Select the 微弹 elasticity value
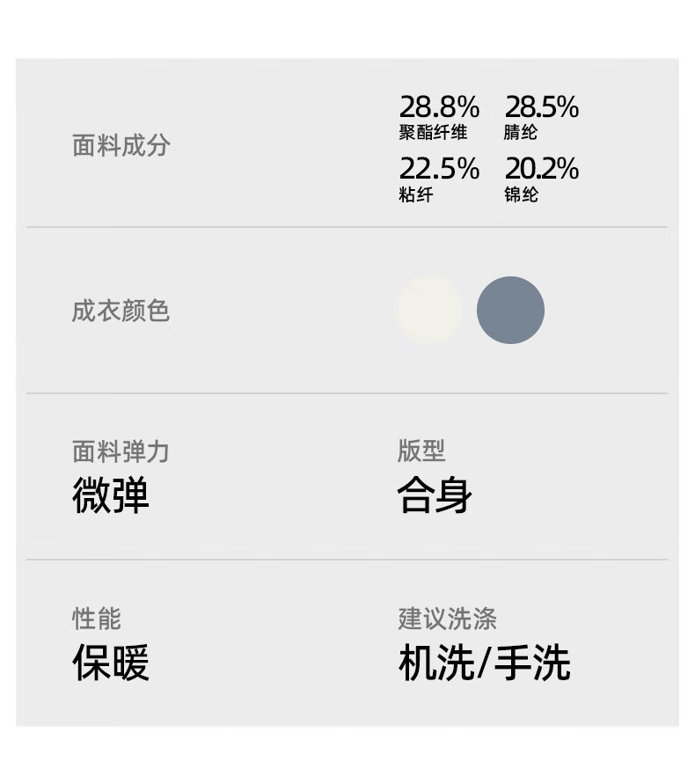The width and height of the screenshot is (695, 784). pyautogui.click(x=111, y=495)
